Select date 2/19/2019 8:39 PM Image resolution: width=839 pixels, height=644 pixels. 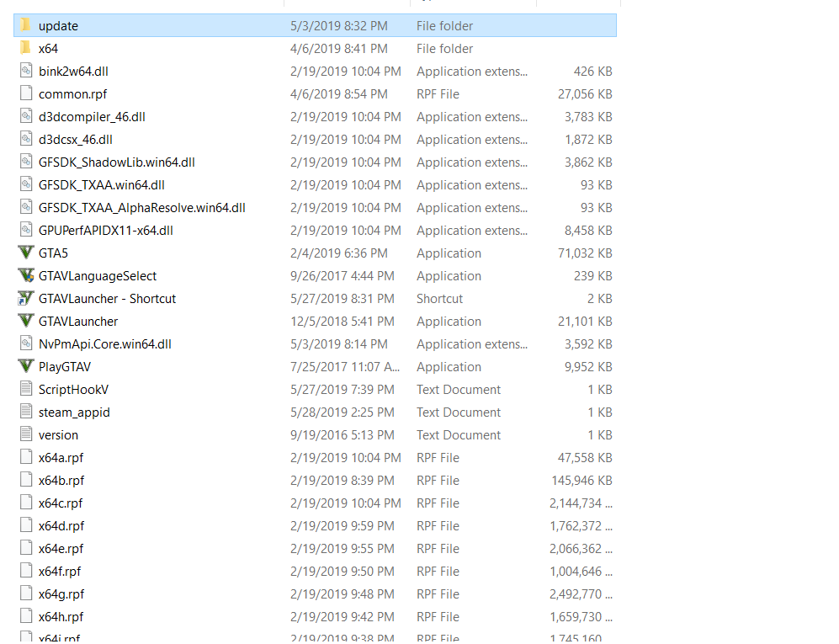click(342, 481)
